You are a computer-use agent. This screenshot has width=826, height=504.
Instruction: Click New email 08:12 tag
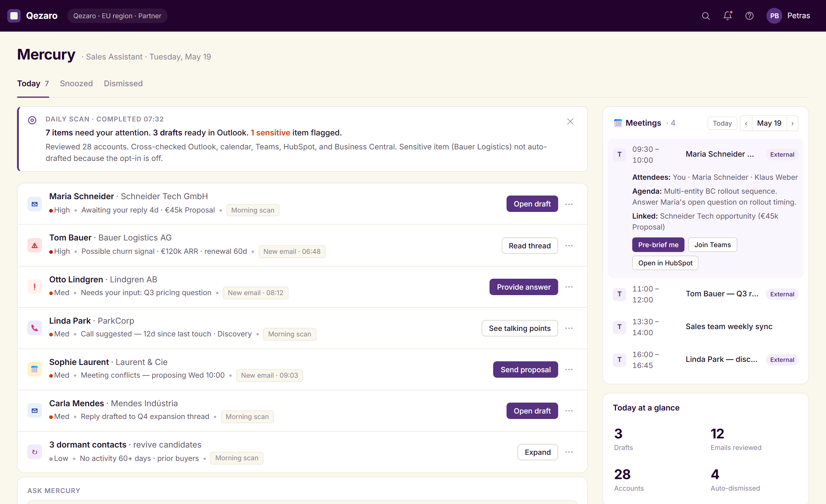tap(255, 293)
